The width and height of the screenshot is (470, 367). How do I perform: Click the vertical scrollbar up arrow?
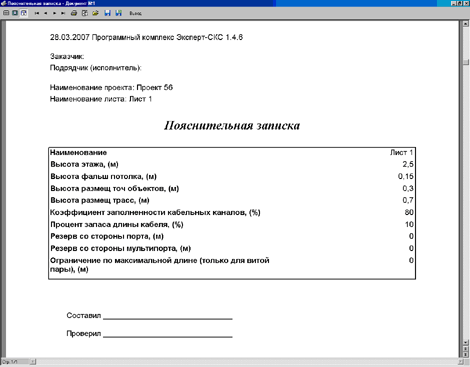coord(466,24)
